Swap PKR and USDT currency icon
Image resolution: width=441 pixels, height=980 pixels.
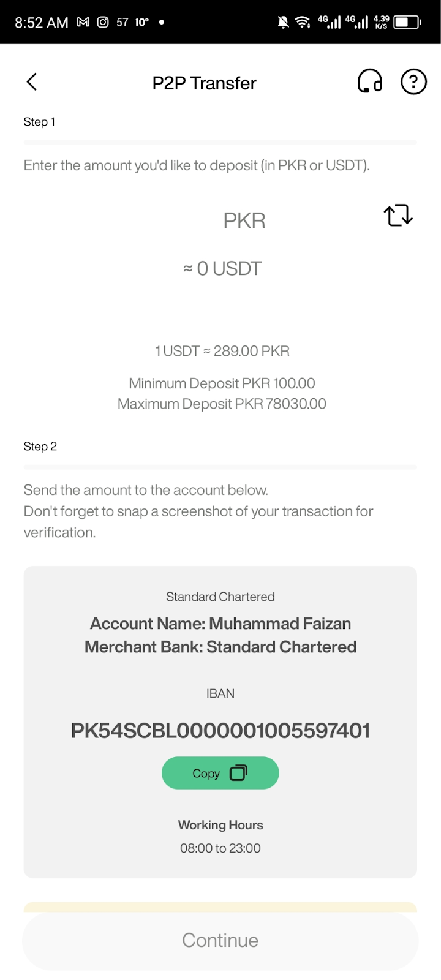point(398,215)
